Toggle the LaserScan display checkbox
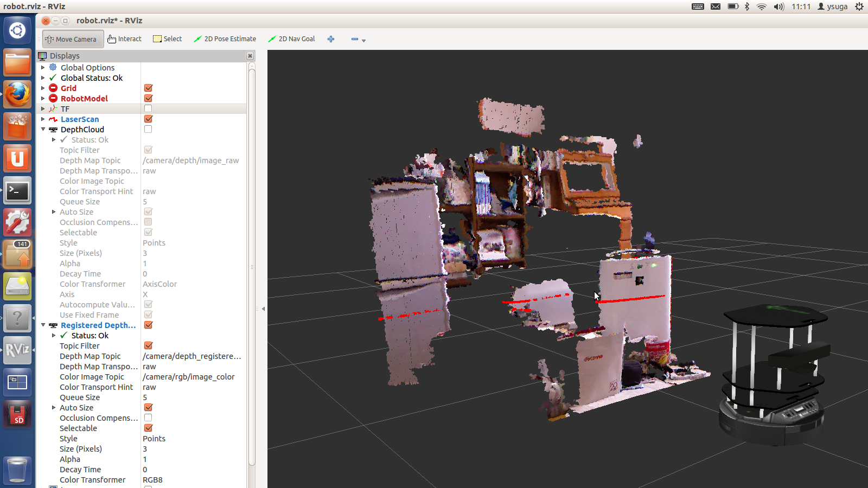868x488 pixels. coord(148,119)
